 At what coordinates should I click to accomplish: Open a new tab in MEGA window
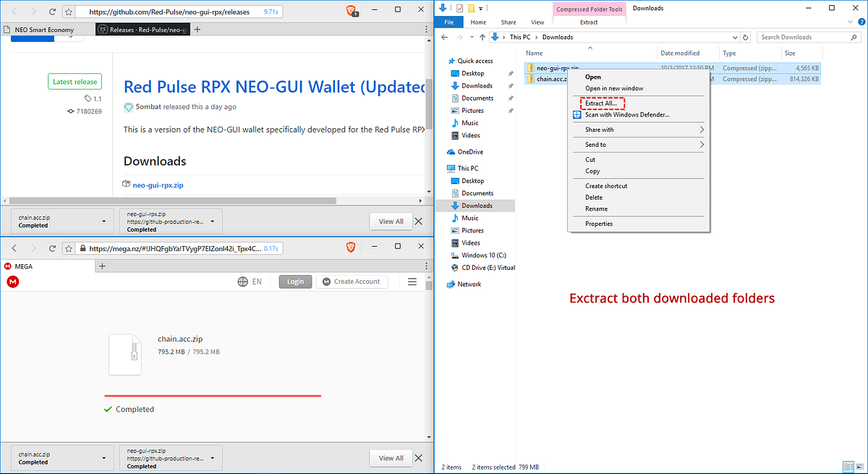point(102,266)
